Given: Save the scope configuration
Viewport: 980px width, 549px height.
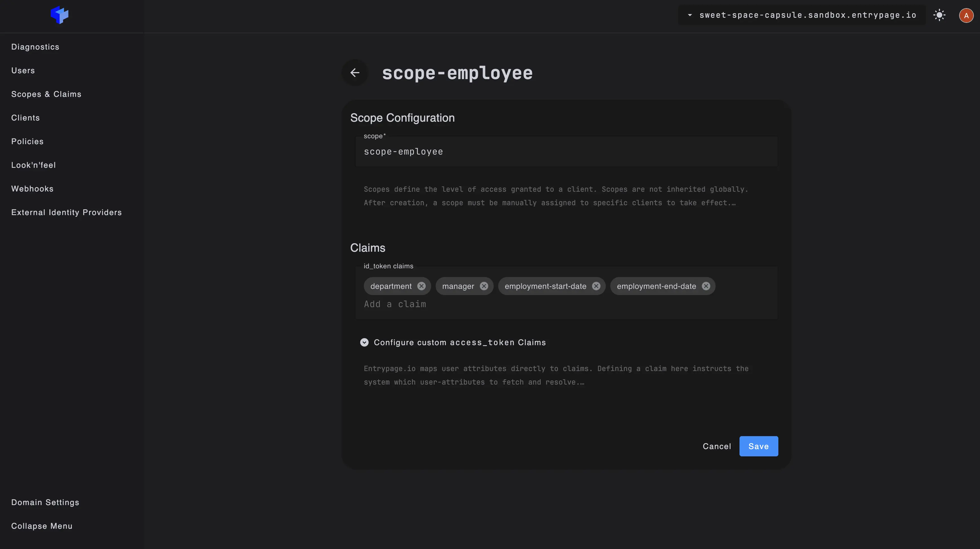Looking at the screenshot, I should (758, 446).
